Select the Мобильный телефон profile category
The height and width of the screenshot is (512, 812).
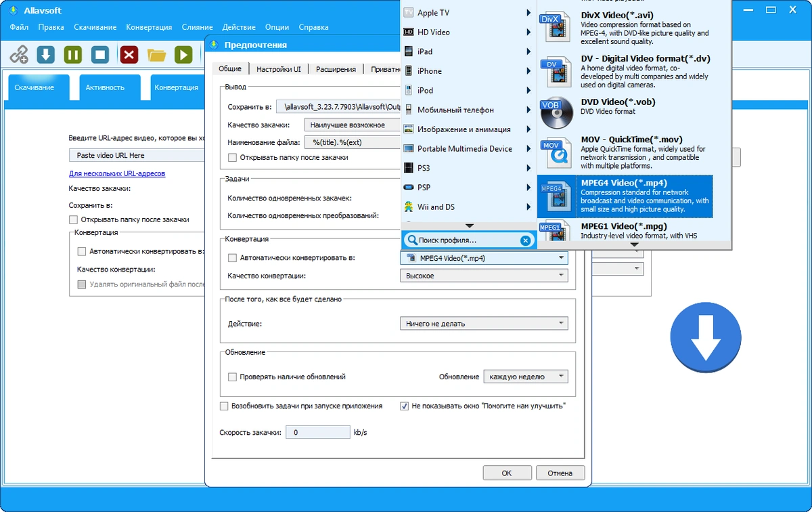(x=468, y=110)
